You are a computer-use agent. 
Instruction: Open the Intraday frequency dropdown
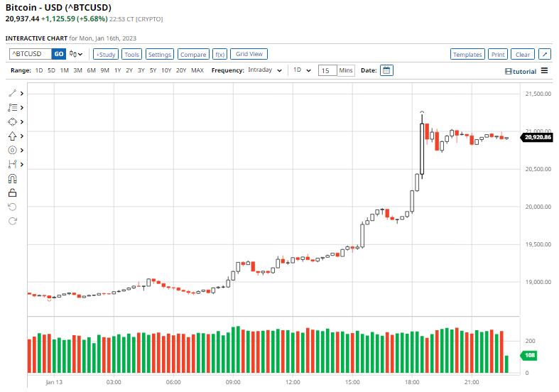[x=265, y=70]
